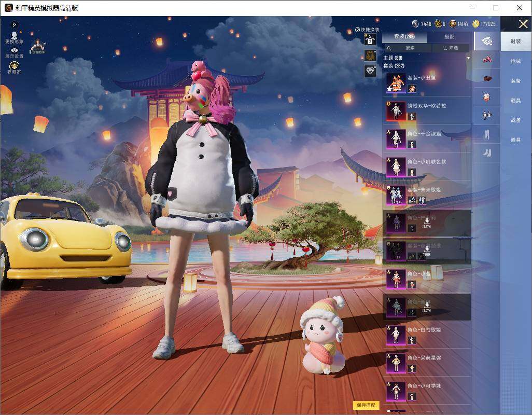Switch to the 套装 (282) tab
This screenshot has height=415, width=532.
[404, 37]
